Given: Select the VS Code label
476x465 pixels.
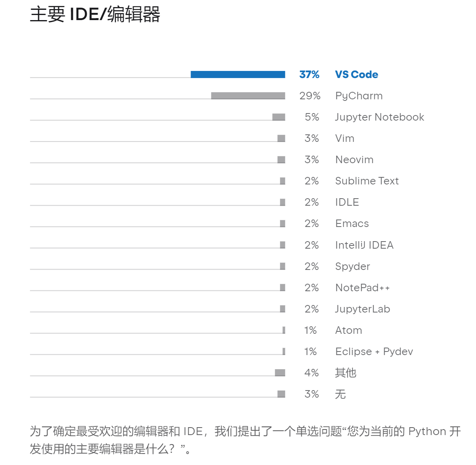Looking at the screenshot, I should coord(356,74).
